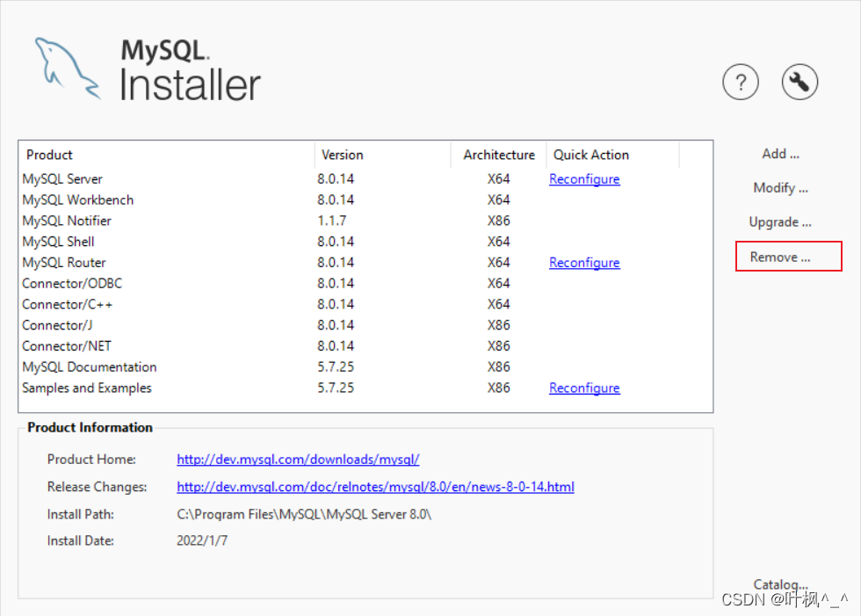Image resolution: width=861 pixels, height=616 pixels.
Task: Open the help question mark icon
Action: tap(740, 83)
